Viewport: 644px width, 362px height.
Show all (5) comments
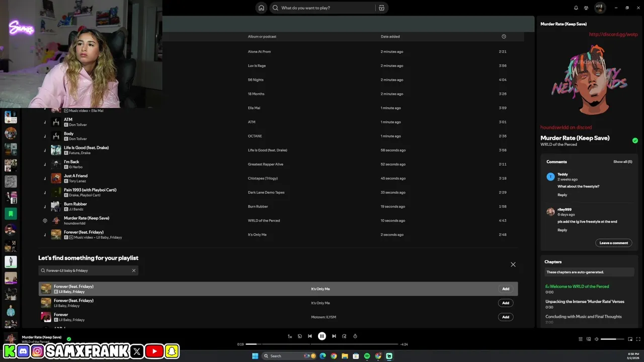[622, 162]
